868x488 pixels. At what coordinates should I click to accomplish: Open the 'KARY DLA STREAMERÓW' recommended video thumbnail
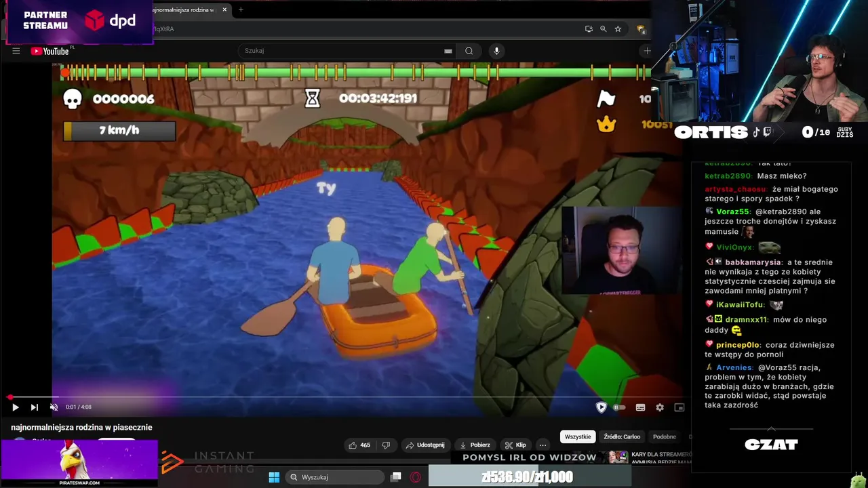[618, 457]
